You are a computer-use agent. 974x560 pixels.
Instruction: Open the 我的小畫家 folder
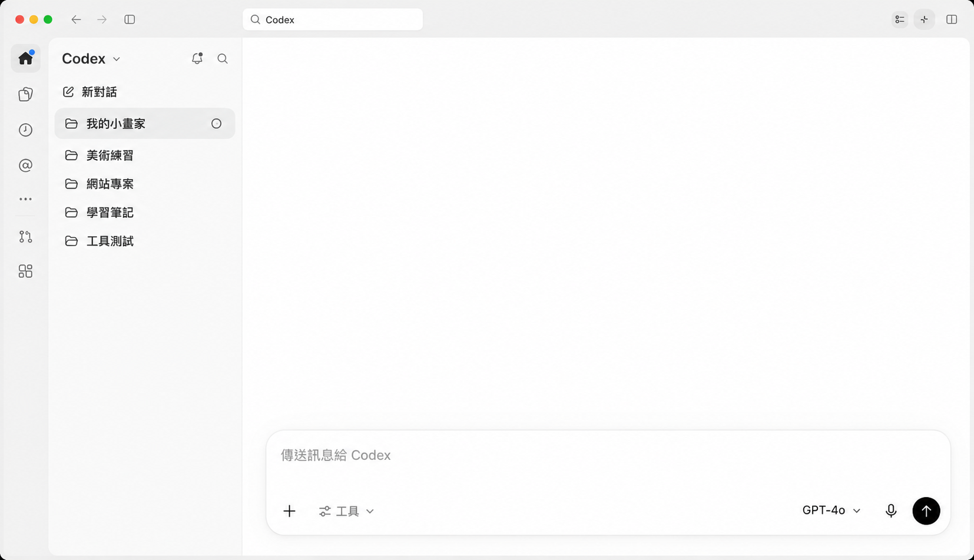coord(145,124)
